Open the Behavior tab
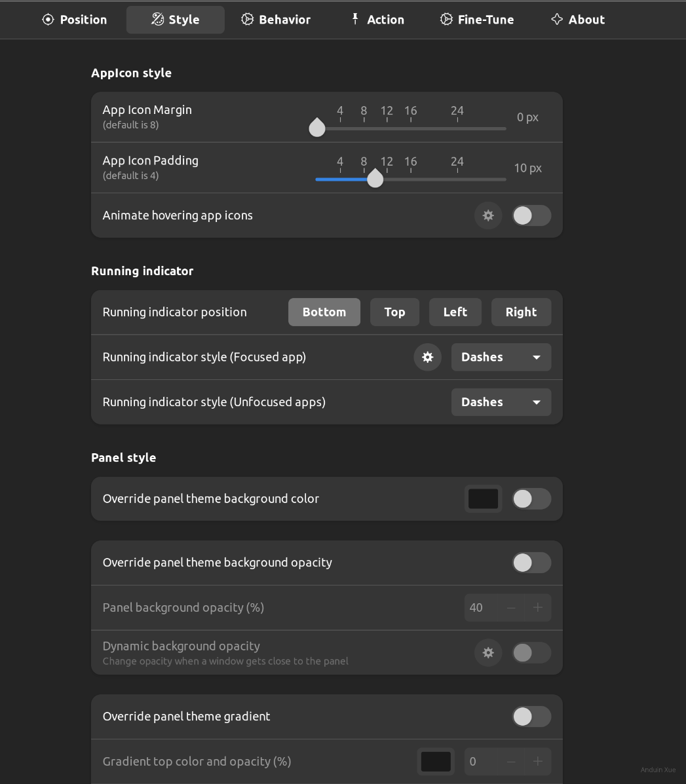This screenshot has width=686, height=784. click(x=275, y=20)
